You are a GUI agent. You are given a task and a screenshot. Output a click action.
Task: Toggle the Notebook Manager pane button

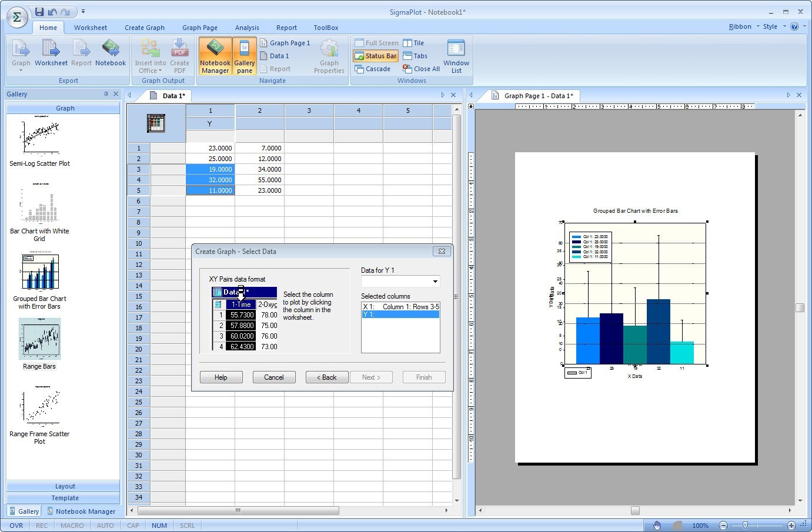pos(215,56)
